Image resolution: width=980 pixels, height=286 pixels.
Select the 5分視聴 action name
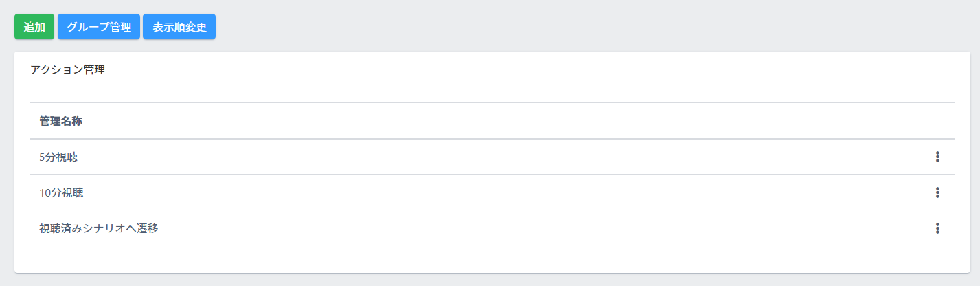tap(58, 157)
